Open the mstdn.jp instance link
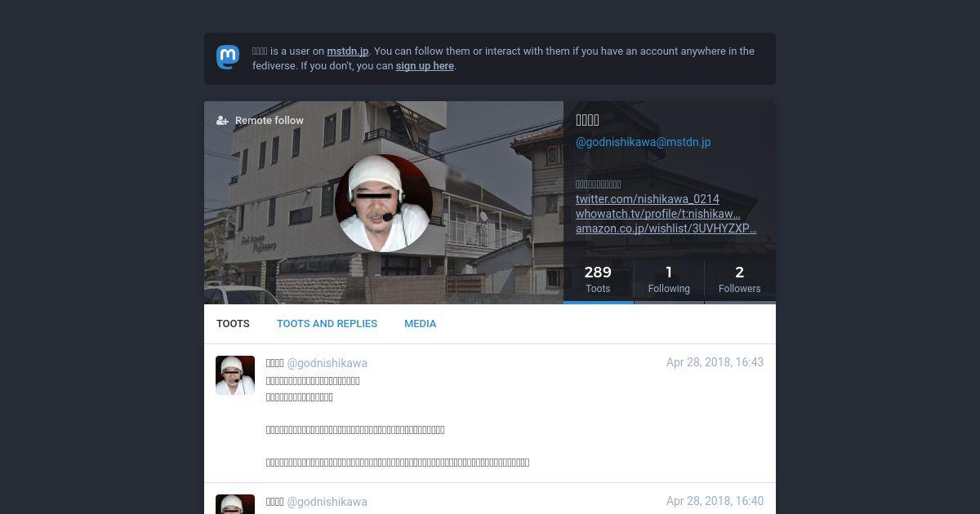 click(348, 51)
